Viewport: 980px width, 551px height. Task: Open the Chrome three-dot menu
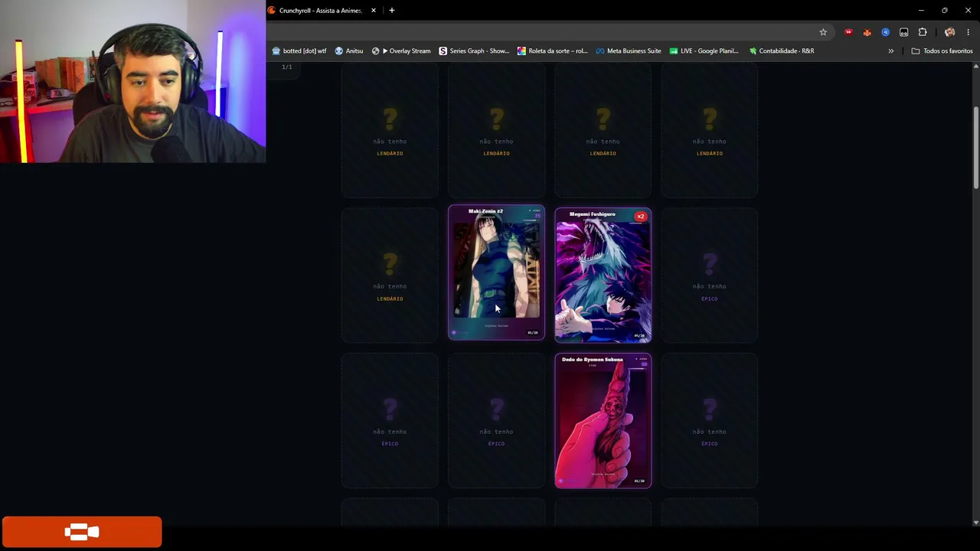pos(969,32)
